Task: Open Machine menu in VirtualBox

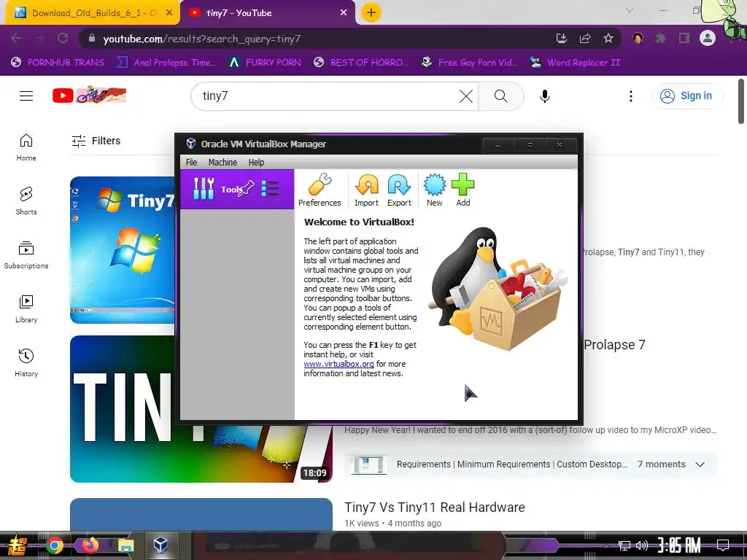Action: (x=222, y=163)
